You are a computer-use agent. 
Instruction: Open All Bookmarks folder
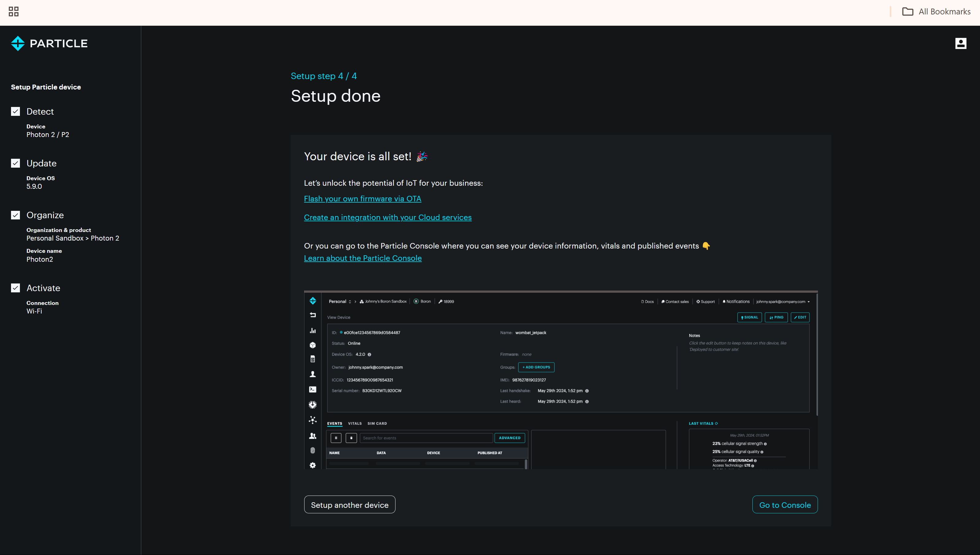pyautogui.click(x=936, y=11)
